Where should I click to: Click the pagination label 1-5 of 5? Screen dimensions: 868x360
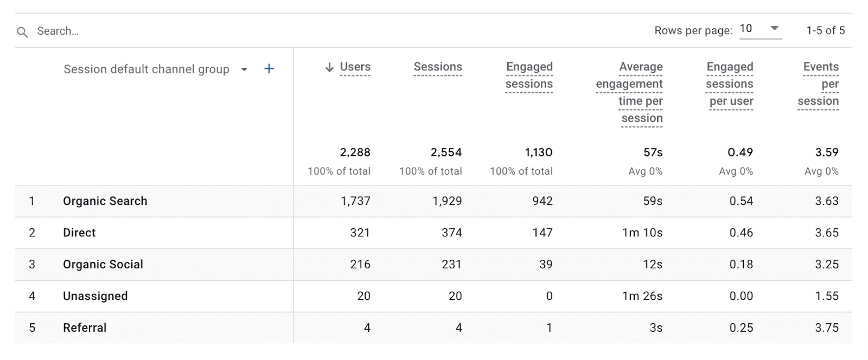(825, 30)
